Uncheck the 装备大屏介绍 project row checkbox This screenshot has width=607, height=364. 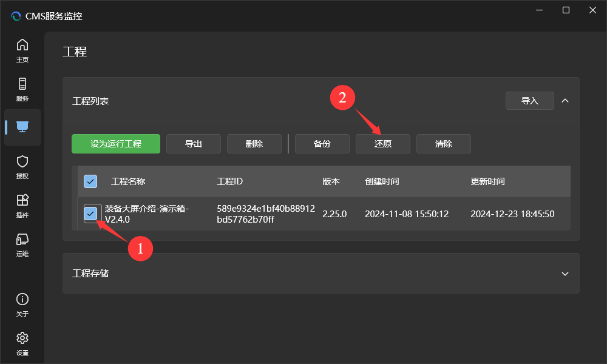90,214
